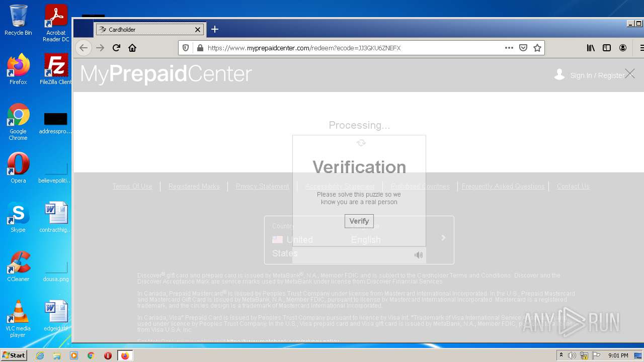Open tracking protection shield info

pos(186,48)
